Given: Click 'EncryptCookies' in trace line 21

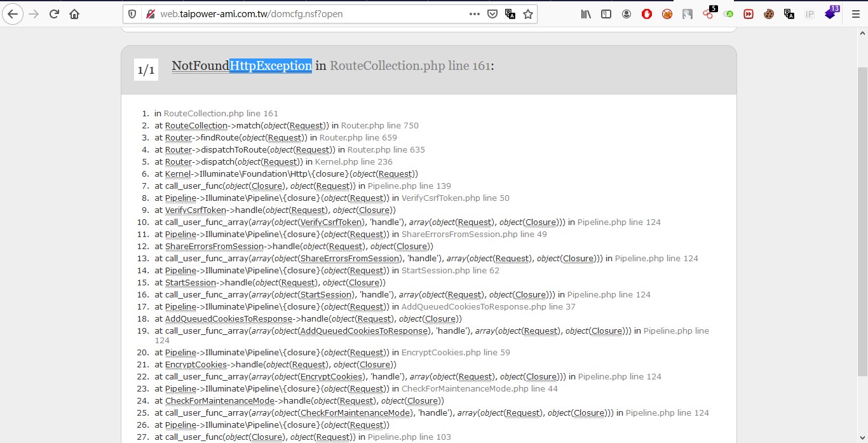Looking at the screenshot, I should tap(196, 364).
